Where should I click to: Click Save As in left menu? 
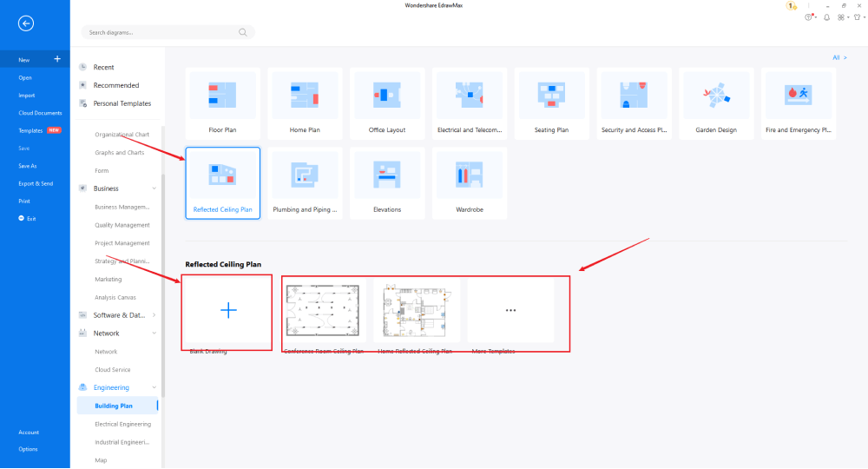coord(28,166)
